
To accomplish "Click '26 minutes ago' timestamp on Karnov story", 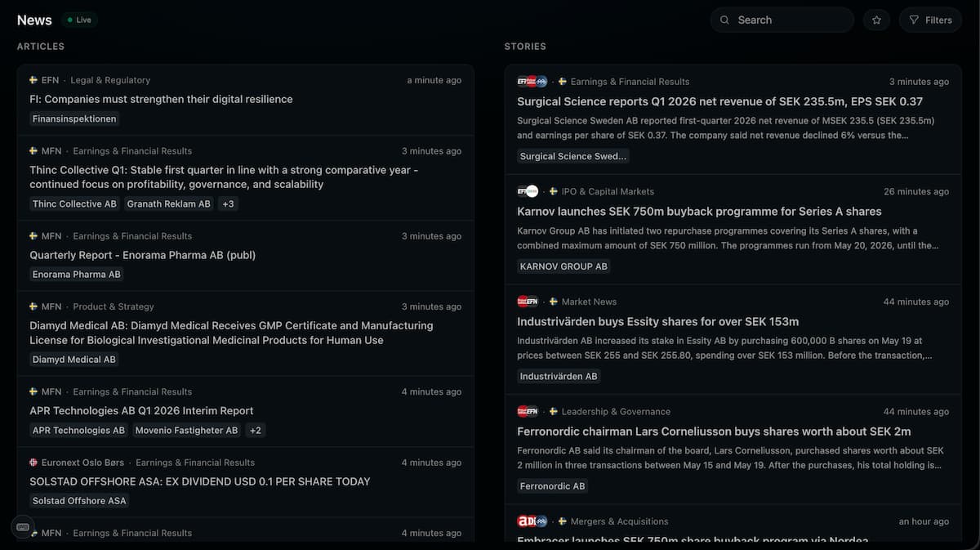I will tap(916, 191).
